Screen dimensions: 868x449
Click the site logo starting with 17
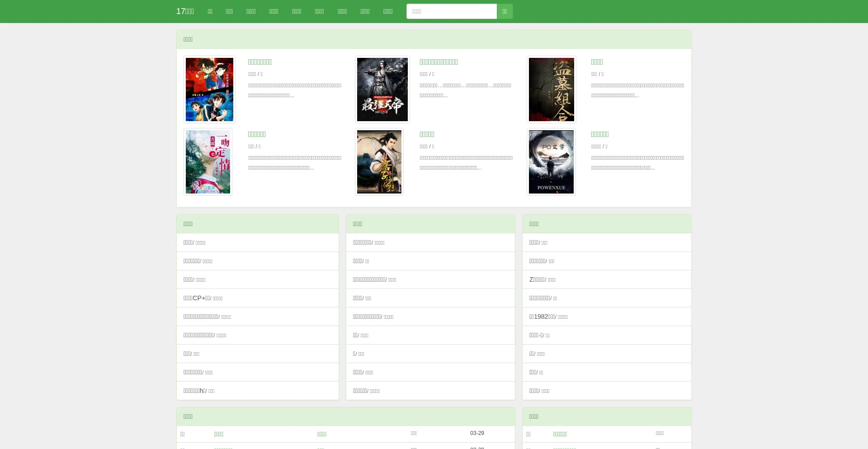(x=185, y=11)
